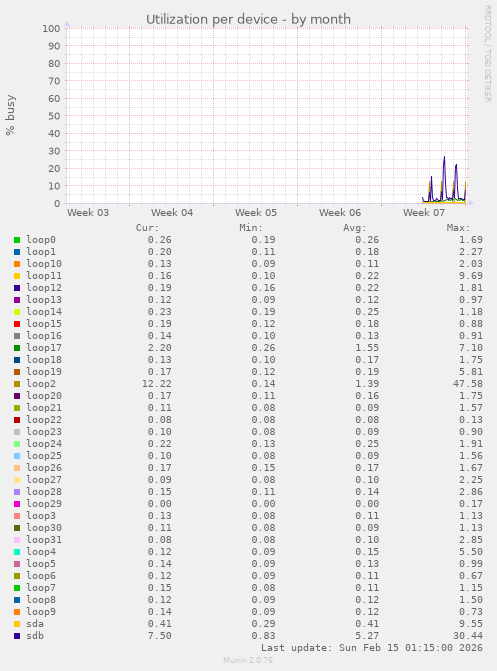The height and width of the screenshot is (671, 497).
Task: Click the 100 value on the y-axis
Action: coord(51,29)
